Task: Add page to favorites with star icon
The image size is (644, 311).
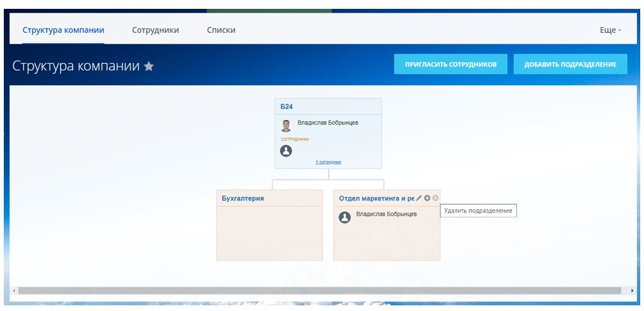Action: [149, 66]
